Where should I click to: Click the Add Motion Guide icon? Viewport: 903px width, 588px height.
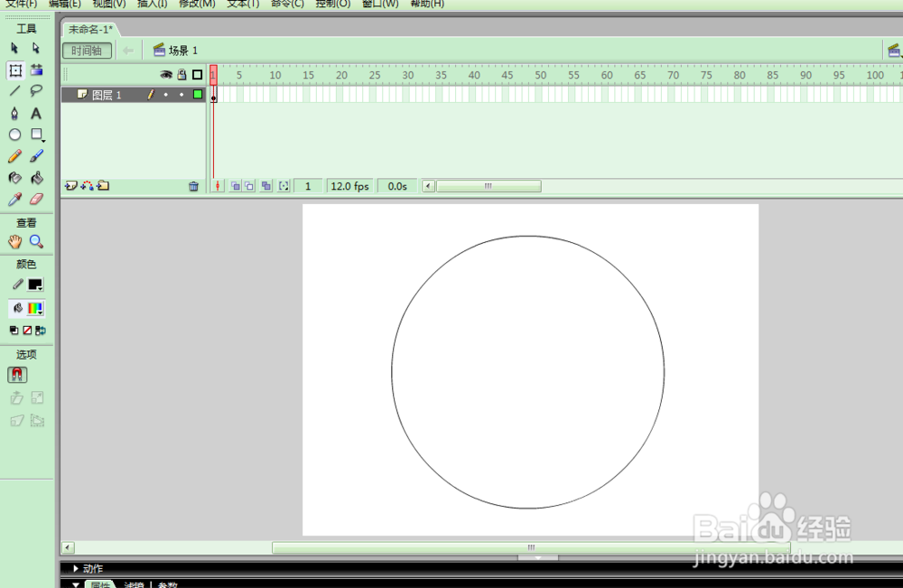(x=87, y=186)
